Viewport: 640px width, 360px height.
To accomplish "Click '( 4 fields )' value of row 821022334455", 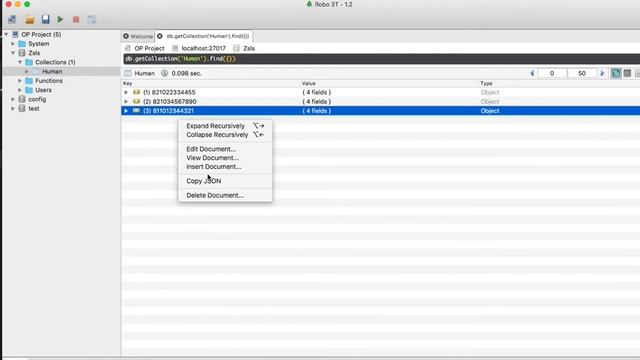I will click(x=316, y=92).
